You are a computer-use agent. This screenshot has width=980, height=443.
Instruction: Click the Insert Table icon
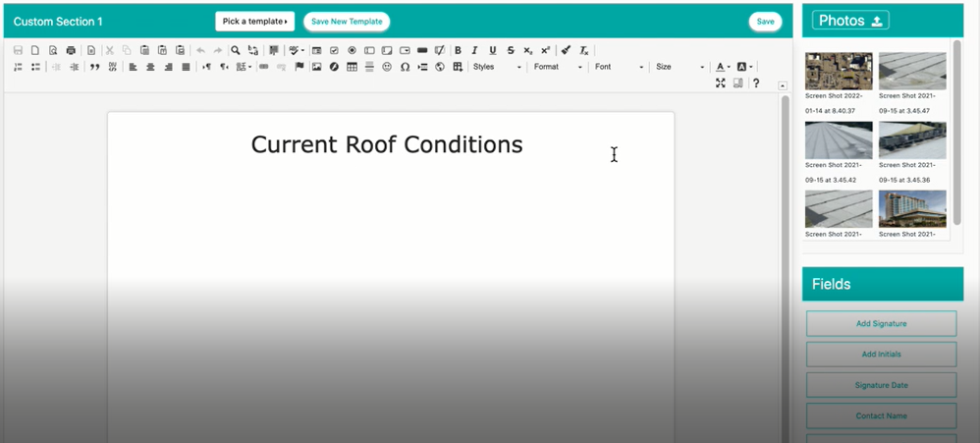352,67
